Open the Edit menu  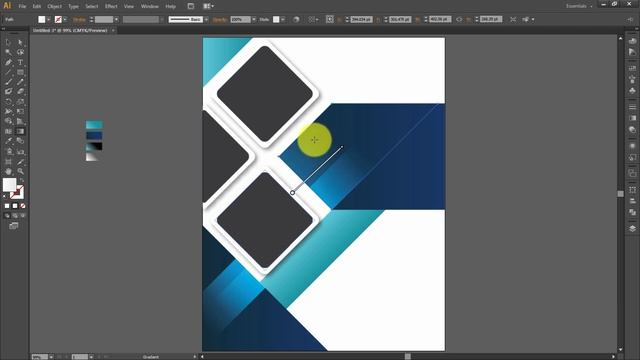click(36, 6)
